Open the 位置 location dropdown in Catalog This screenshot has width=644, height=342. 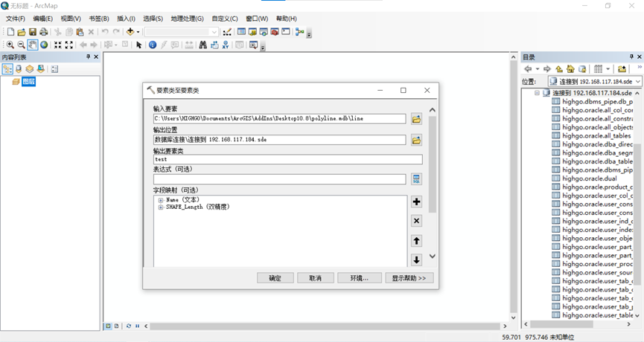tap(637, 82)
